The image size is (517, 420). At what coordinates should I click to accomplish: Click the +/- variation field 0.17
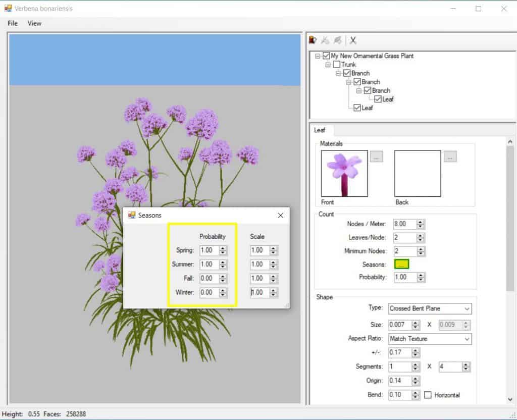pyautogui.click(x=400, y=352)
